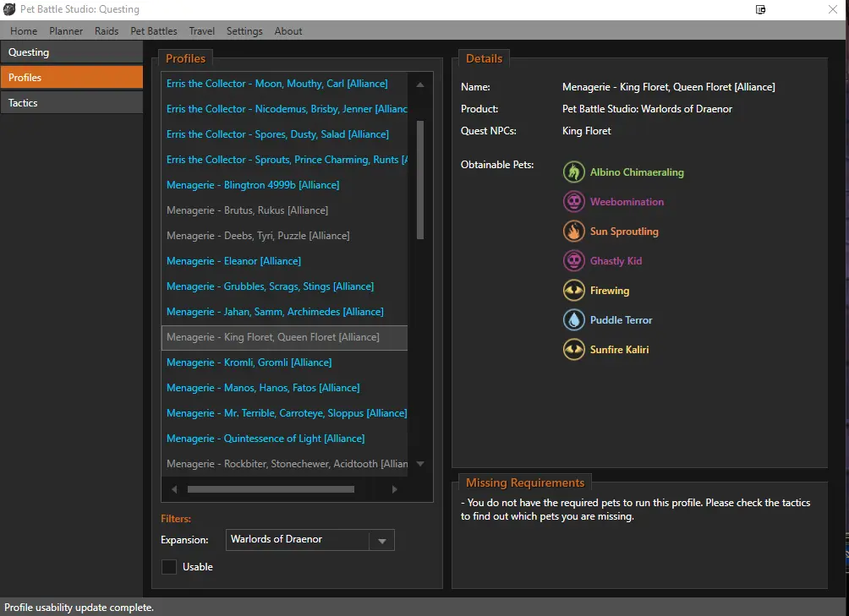This screenshot has height=616, width=849.
Task: Click the horizontal scroll right arrow
Action: (x=394, y=489)
